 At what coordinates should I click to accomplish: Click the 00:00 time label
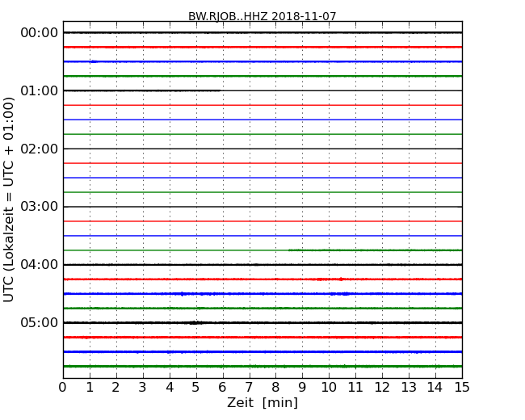click(x=40, y=33)
